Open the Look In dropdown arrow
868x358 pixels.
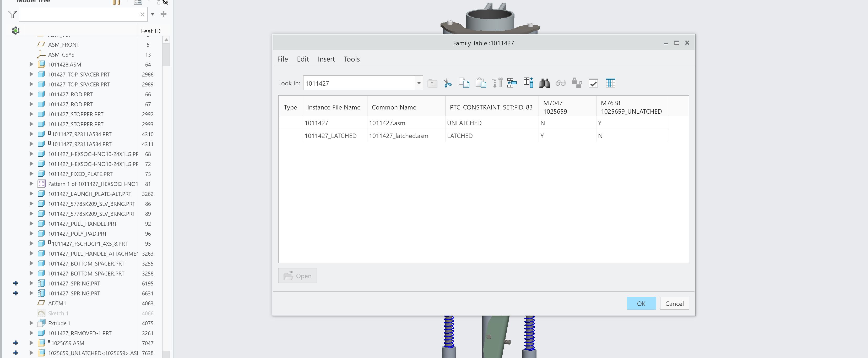pyautogui.click(x=419, y=83)
